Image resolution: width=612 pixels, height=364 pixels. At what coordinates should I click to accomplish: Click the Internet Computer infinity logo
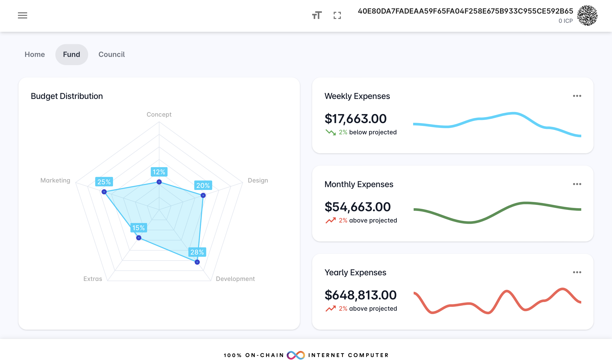pos(296,355)
